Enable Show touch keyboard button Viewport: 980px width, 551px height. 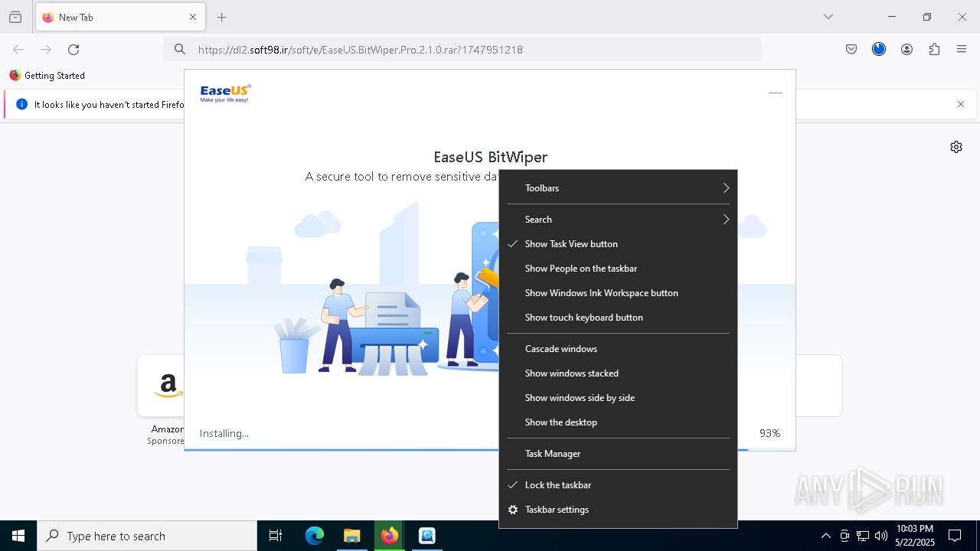coord(618,318)
